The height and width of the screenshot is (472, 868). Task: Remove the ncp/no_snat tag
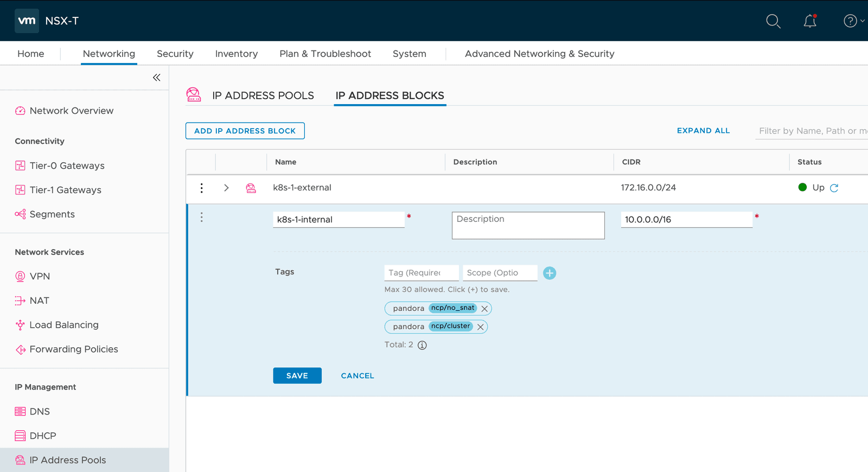484,309
